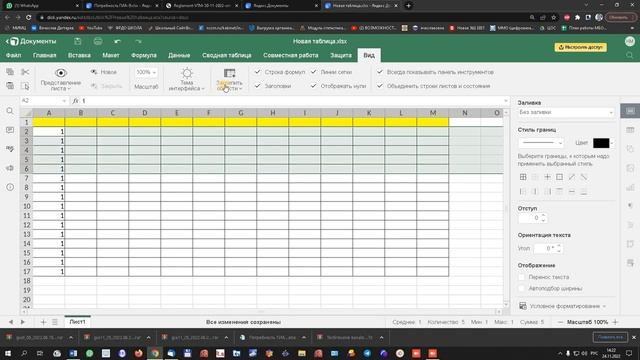Toggle Заголовки checkbox
The height and width of the screenshot is (360, 640).
pos(258,86)
